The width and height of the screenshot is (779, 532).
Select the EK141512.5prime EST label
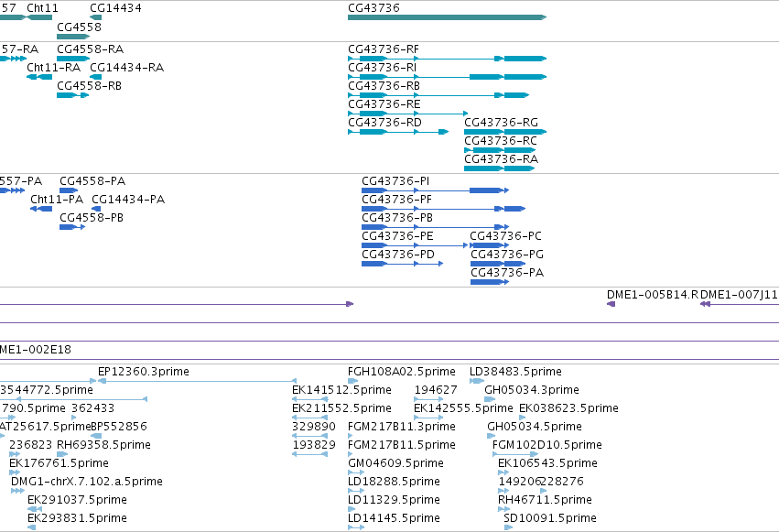pos(341,390)
